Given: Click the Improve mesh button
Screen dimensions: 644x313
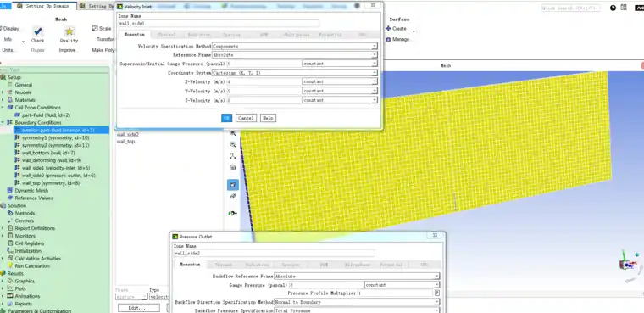Looking at the screenshot, I should click(68, 50).
